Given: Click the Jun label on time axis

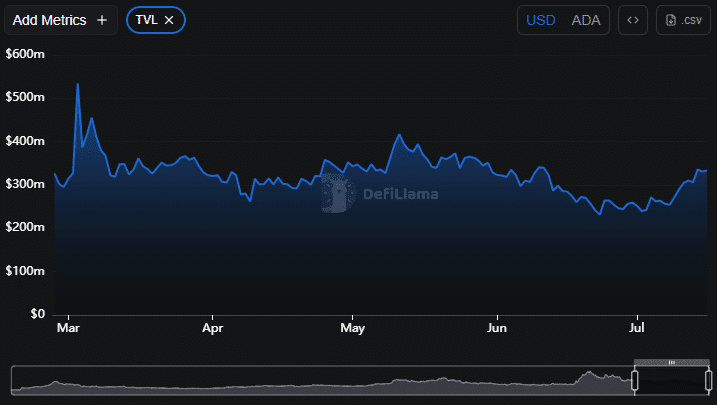Looking at the screenshot, I should pos(497,328).
